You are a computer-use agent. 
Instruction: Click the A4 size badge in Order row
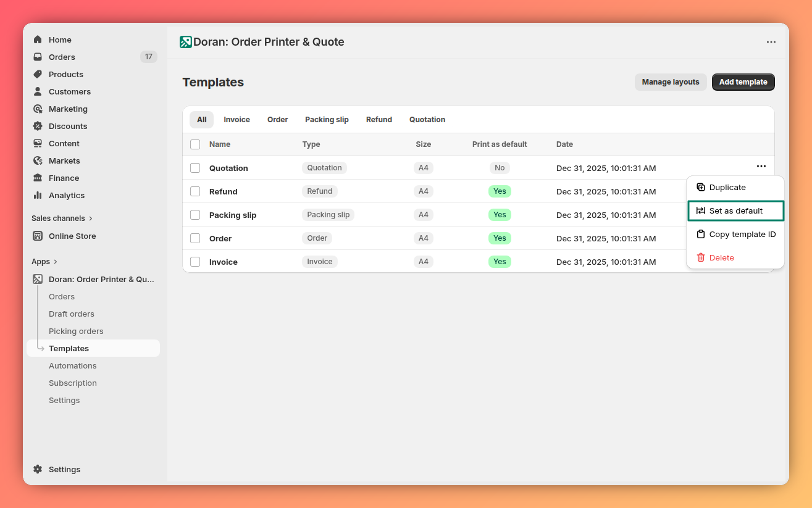(x=424, y=238)
